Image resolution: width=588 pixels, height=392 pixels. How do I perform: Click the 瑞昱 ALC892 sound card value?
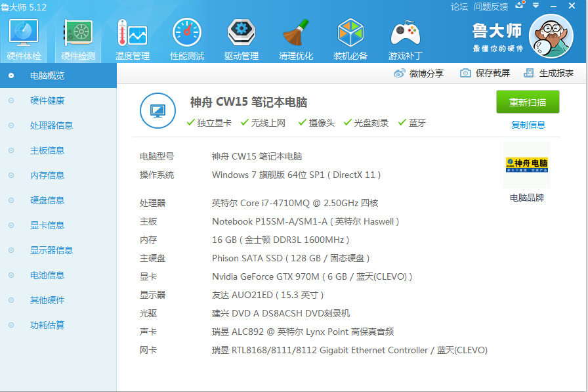303,332
